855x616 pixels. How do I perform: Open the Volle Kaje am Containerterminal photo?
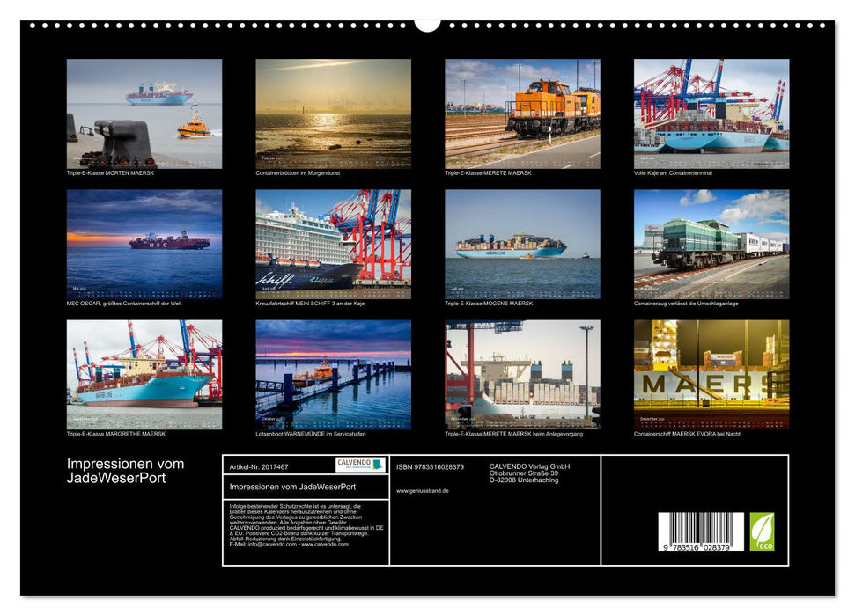click(x=709, y=113)
